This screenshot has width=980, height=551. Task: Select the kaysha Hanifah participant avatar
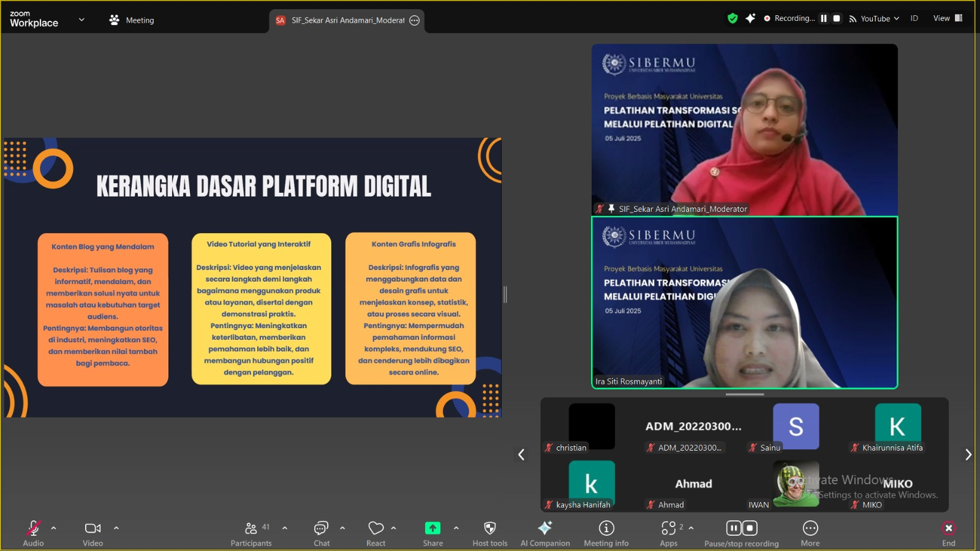592,484
